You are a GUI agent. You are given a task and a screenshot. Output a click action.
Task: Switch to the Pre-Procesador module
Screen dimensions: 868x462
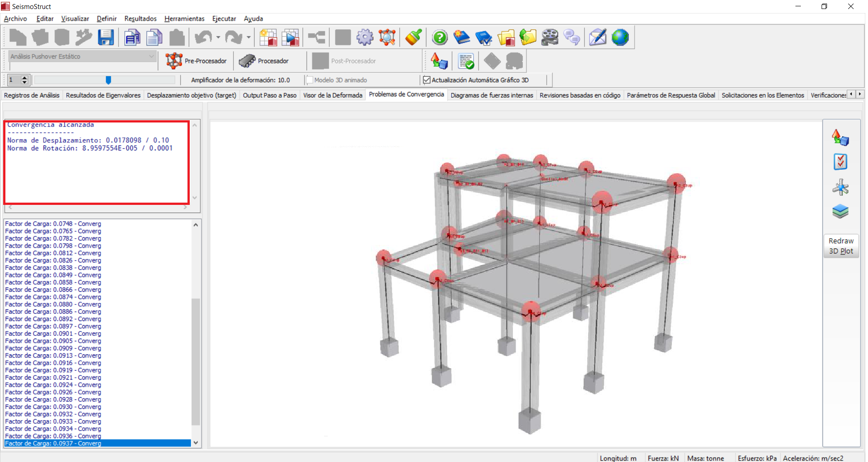196,61
